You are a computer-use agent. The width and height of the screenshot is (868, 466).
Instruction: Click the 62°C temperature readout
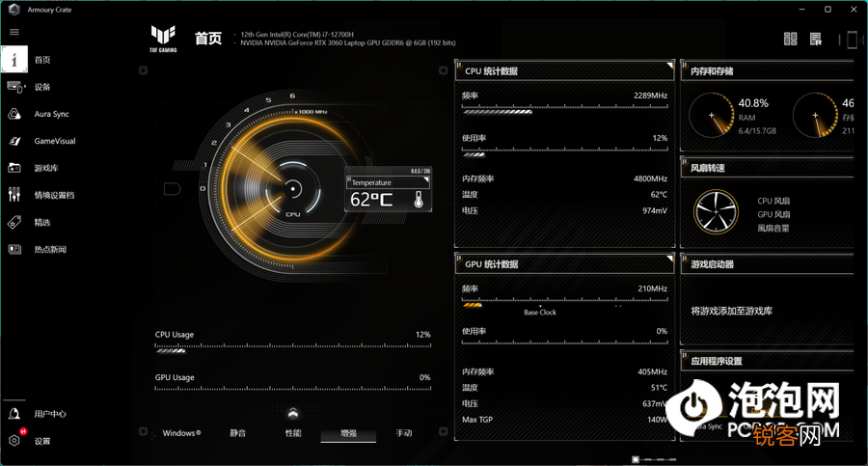pyautogui.click(x=371, y=200)
